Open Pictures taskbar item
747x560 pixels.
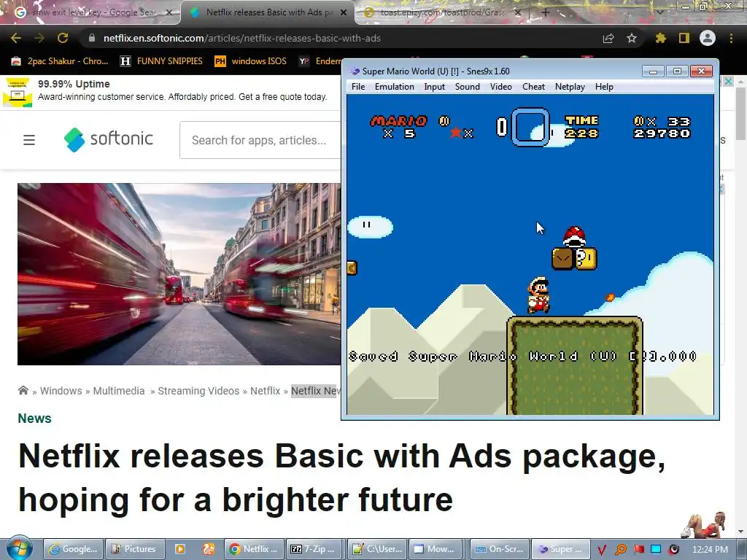coord(134,549)
